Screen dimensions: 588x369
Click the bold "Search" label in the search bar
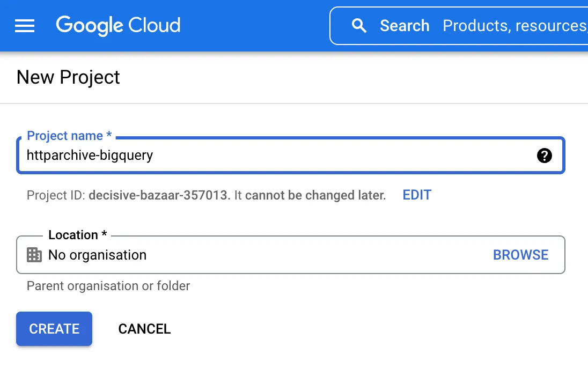pyautogui.click(x=405, y=26)
